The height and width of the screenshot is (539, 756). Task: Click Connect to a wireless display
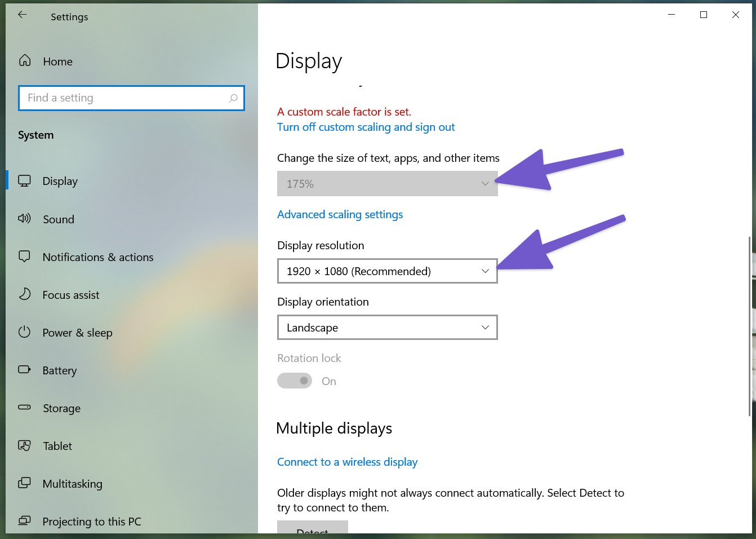coord(348,462)
